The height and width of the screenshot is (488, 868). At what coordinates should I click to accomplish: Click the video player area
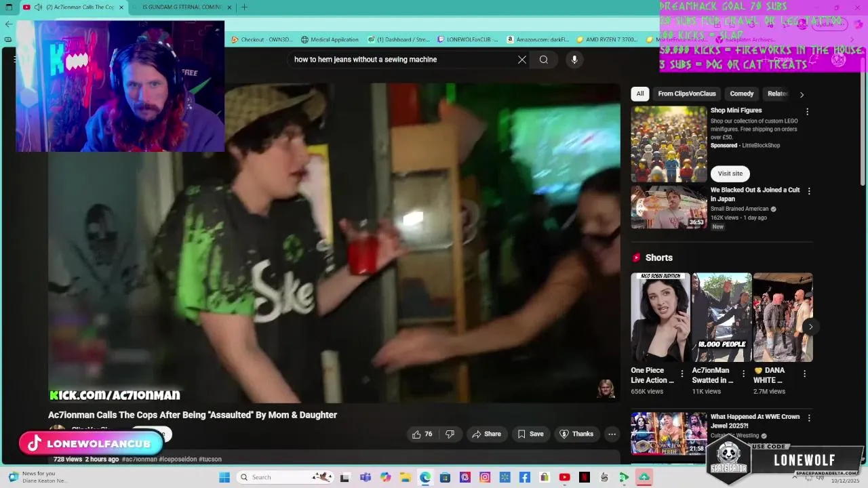click(334, 243)
